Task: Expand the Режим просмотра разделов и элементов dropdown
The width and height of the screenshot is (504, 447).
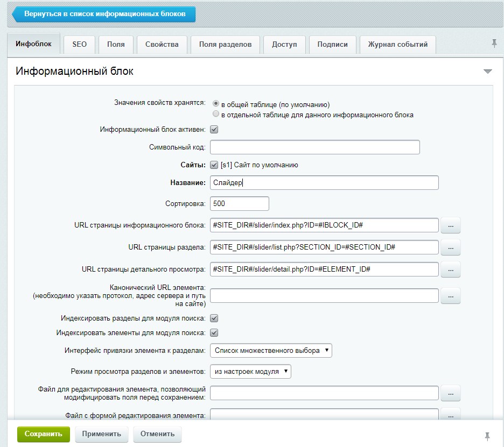Action: coord(250,372)
